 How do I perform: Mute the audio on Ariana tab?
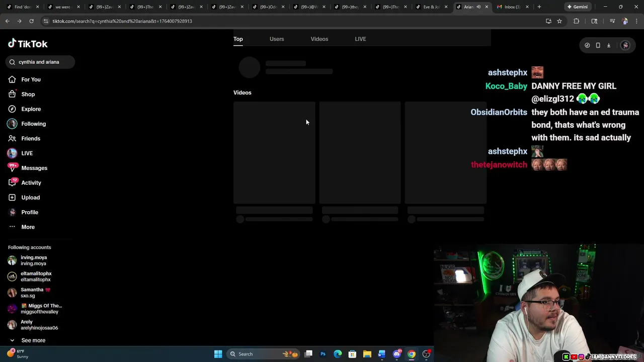478,7
